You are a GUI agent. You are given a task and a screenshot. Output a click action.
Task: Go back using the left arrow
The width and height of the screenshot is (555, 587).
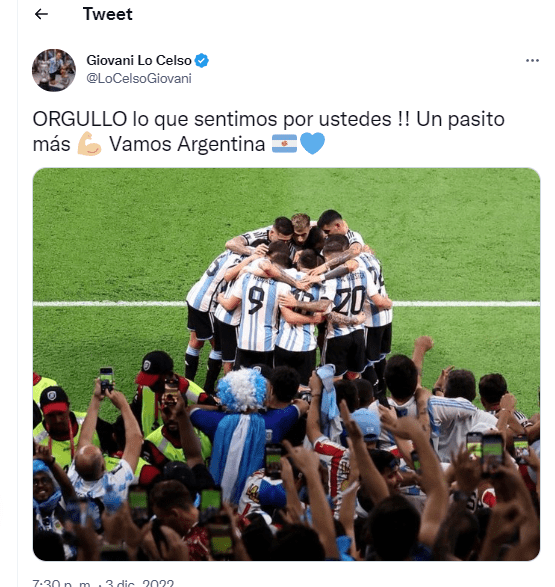pyautogui.click(x=41, y=14)
